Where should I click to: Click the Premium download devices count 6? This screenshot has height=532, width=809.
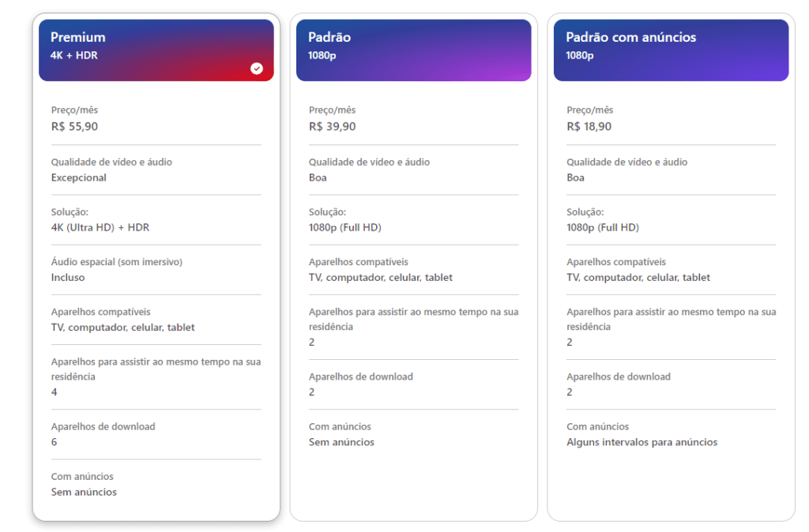(x=55, y=442)
